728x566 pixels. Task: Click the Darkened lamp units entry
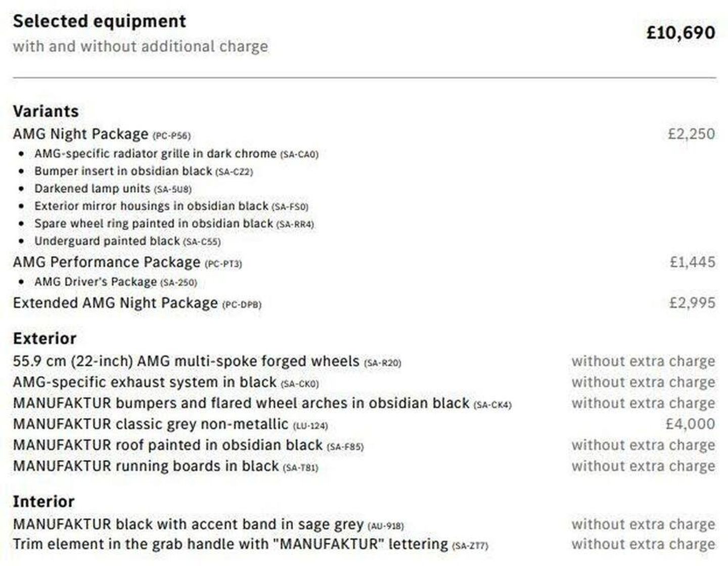click(93, 189)
